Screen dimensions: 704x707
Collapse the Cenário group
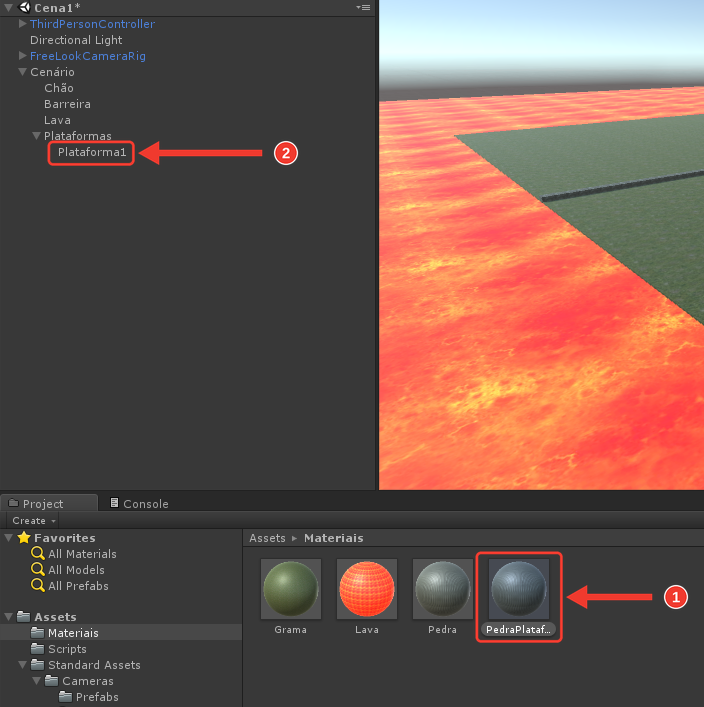(22, 72)
